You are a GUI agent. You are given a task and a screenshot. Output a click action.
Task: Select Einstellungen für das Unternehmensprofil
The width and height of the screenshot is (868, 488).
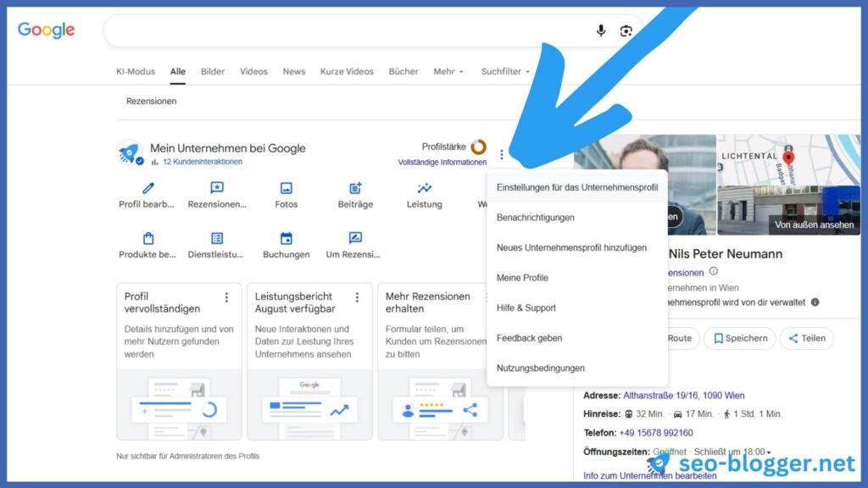click(x=577, y=187)
